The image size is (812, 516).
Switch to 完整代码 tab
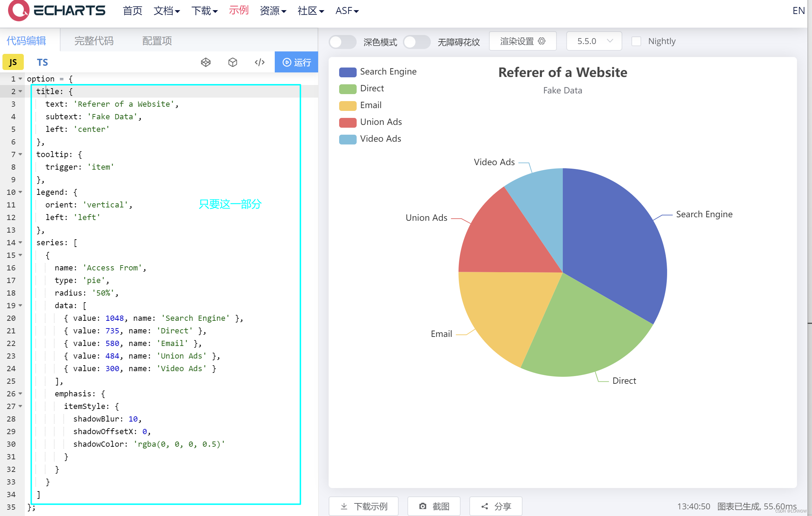click(x=94, y=41)
